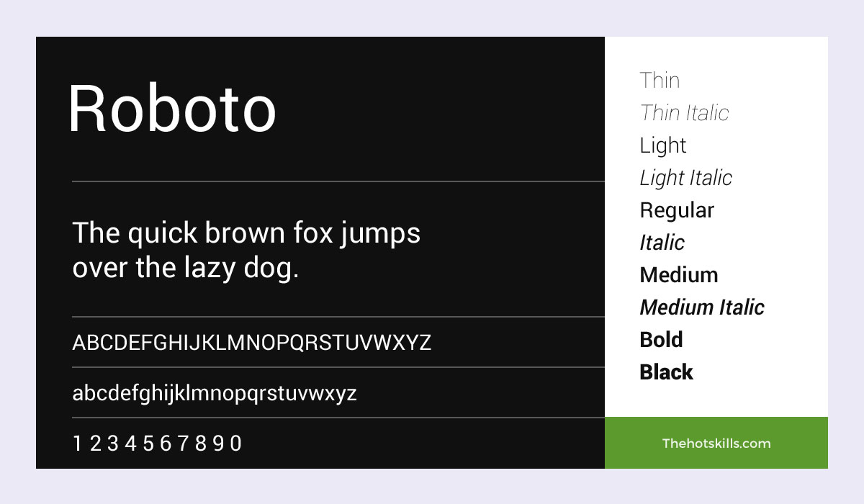
Task: Click the large Roboto heading
Action: pos(172,109)
